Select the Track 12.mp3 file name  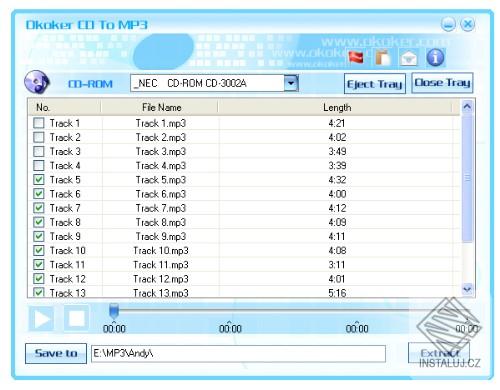161,279
